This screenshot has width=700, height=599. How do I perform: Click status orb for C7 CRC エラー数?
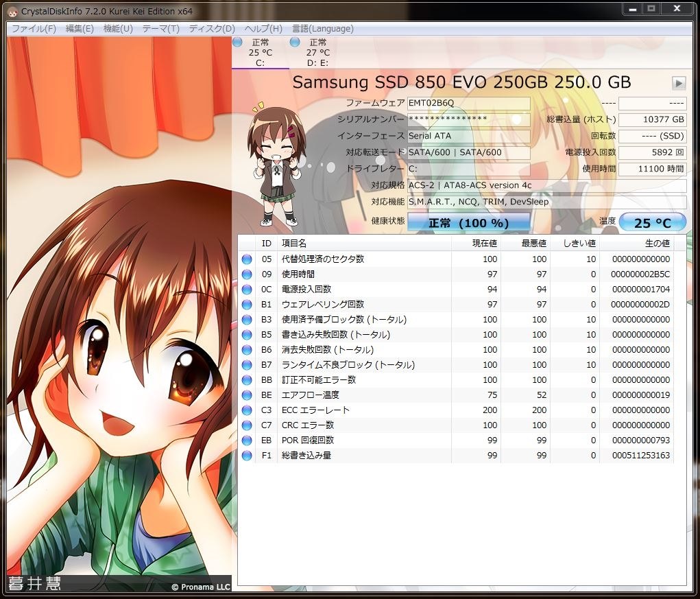(x=247, y=425)
